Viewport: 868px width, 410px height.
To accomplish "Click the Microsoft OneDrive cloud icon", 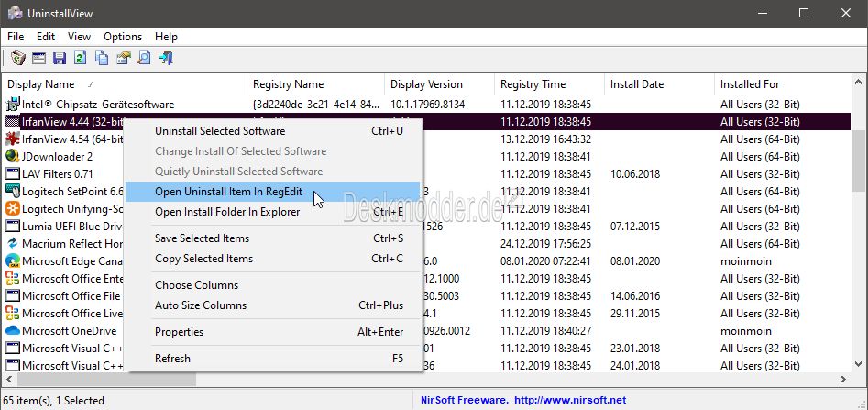I will pyautogui.click(x=12, y=331).
